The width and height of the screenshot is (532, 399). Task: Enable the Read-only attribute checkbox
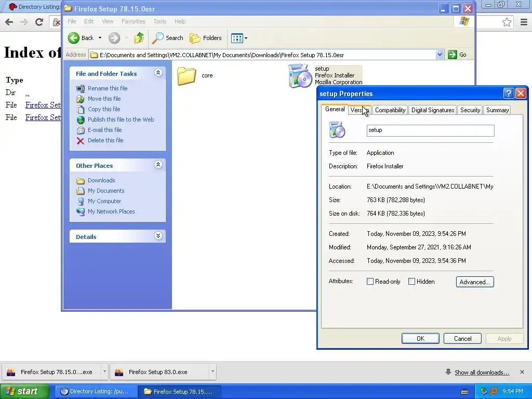pyautogui.click(x=370, y=281)
